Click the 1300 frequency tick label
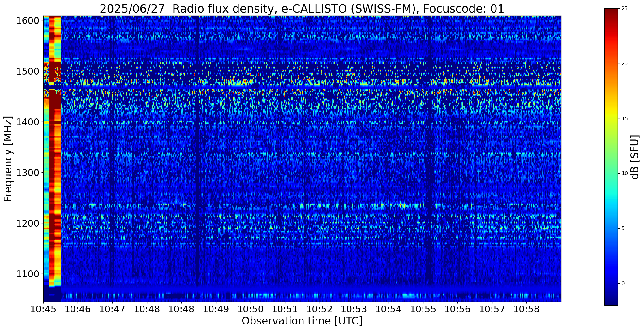Viewport: 644px width, 330px height. [x=28, y=173]
